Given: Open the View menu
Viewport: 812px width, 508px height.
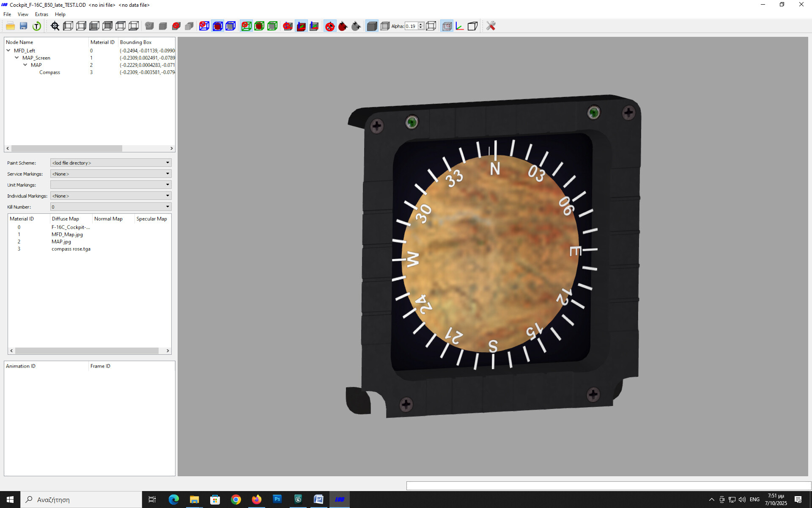Looking at the screenshot, I should 23,14.
